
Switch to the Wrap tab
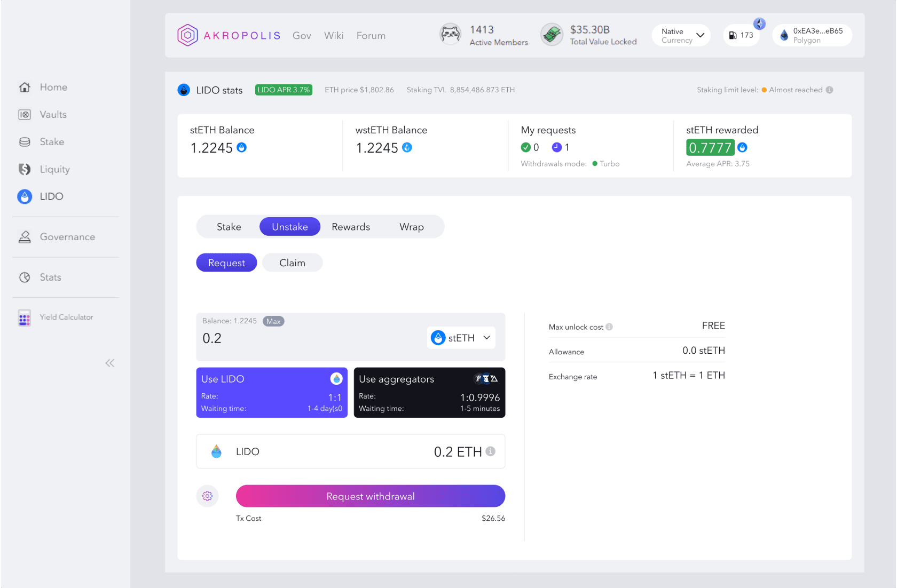point(412,227)
